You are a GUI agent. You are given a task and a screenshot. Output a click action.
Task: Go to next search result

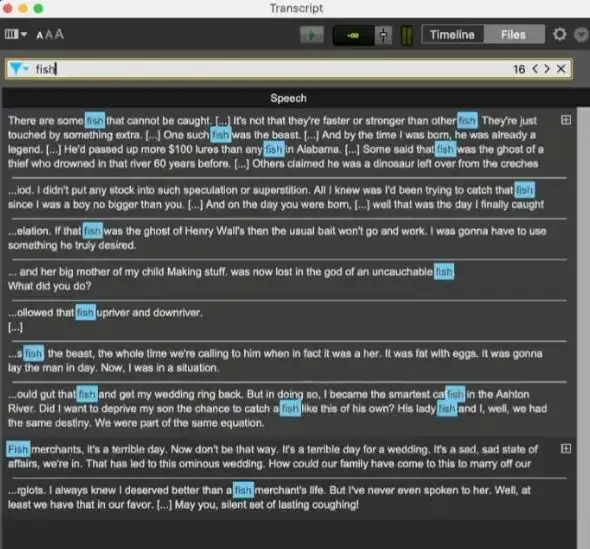point(547,69)
